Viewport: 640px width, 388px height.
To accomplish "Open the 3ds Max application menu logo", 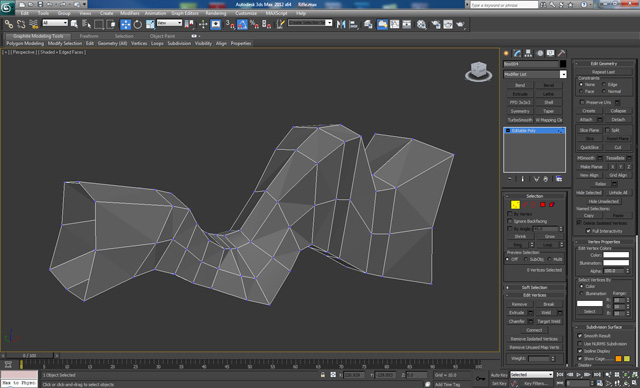I will tap(7, 8).
